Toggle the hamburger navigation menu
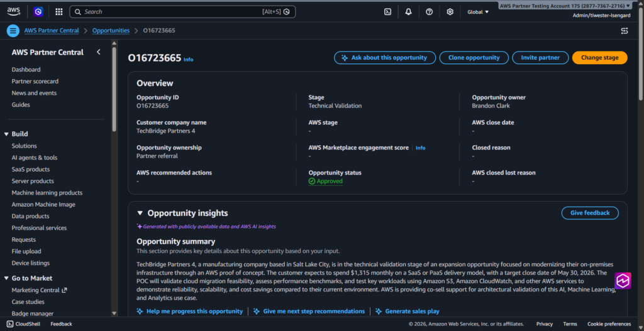 (x=13, y=30)
